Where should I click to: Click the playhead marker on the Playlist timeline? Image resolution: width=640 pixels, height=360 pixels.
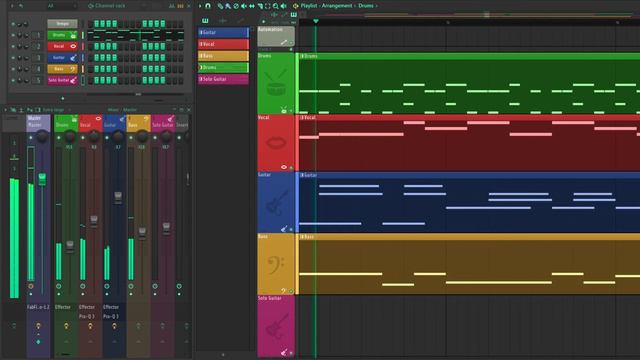click(316, 21)
